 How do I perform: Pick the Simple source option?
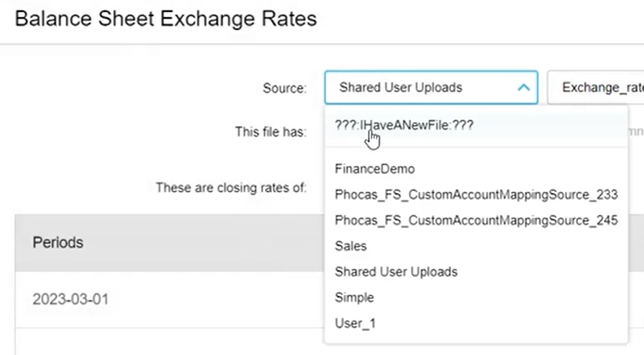pyautogui.click(x=354, y=298)
